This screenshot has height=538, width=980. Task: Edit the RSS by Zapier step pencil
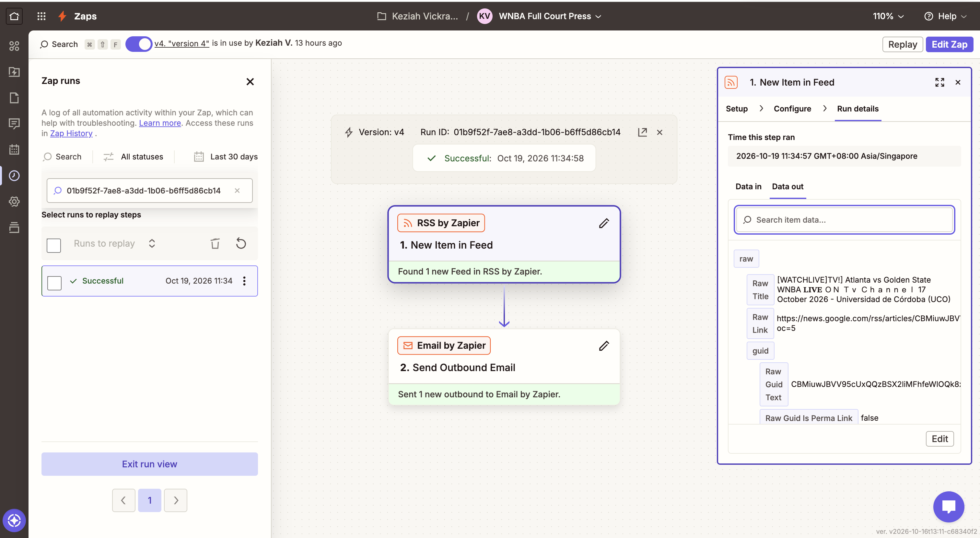click(604, 223)
